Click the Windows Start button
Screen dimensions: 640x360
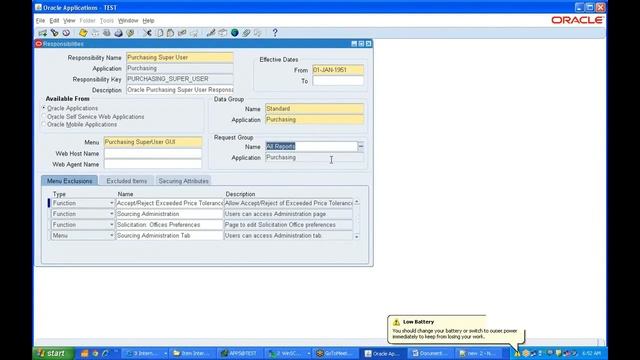tap(53, 353)
